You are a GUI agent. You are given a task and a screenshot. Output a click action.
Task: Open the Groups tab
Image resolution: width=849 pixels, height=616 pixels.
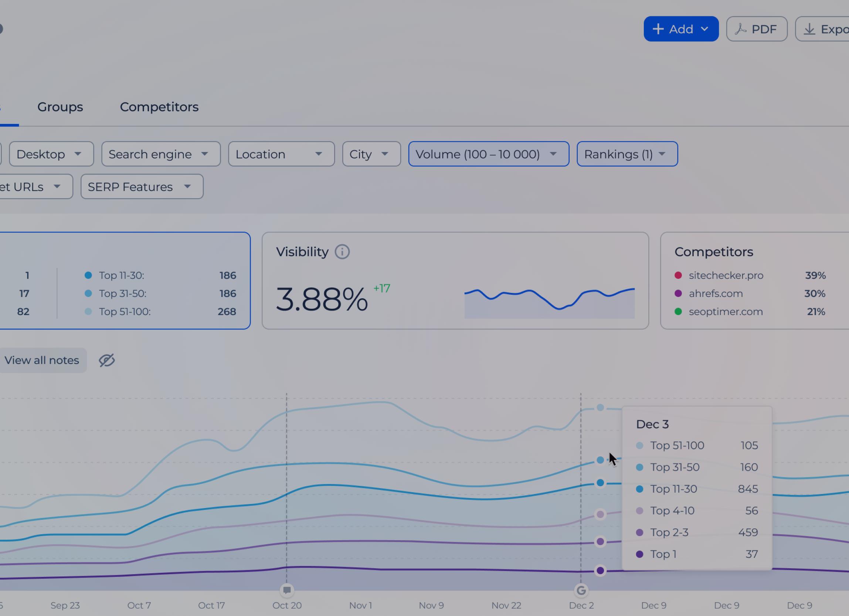[x=60, y=107]
